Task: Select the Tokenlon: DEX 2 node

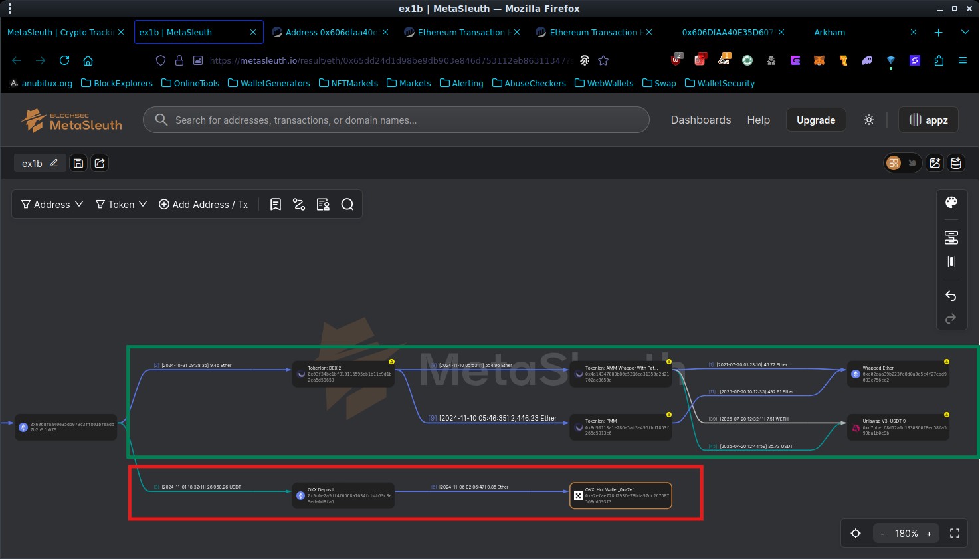Action: click(x=343, y=374)
